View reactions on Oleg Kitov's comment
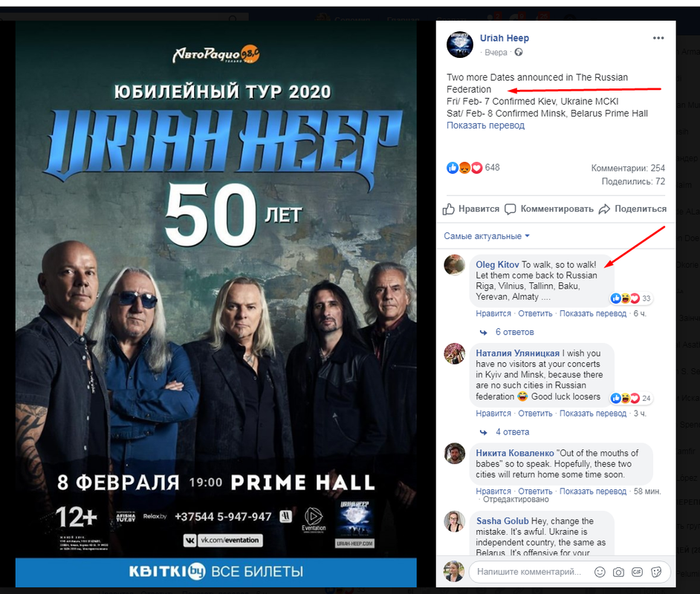Screen dimensions: 700x594 (631, 298)
